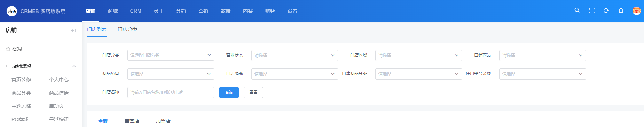
Task: Switch to the 门店分类 tab
Action: click(127, 29)
